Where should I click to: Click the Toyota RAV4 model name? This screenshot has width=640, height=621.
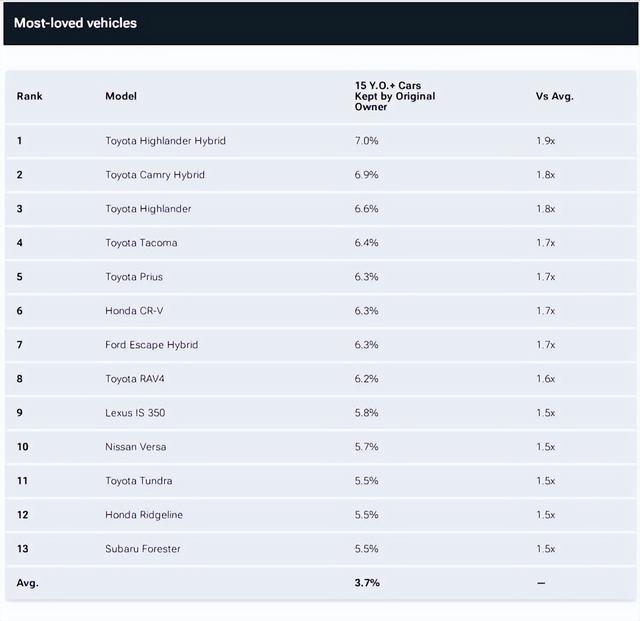pos(136,379)
